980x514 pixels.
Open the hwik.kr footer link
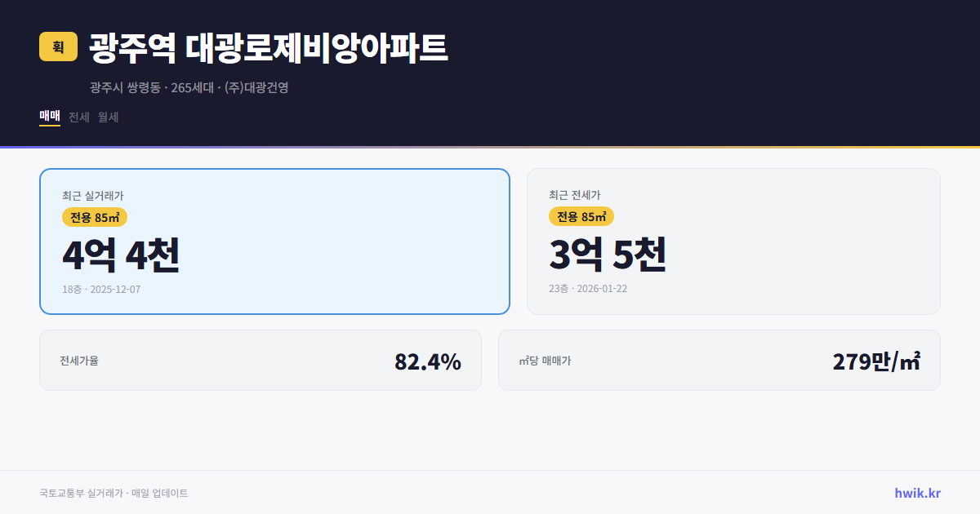click(916, 493)
